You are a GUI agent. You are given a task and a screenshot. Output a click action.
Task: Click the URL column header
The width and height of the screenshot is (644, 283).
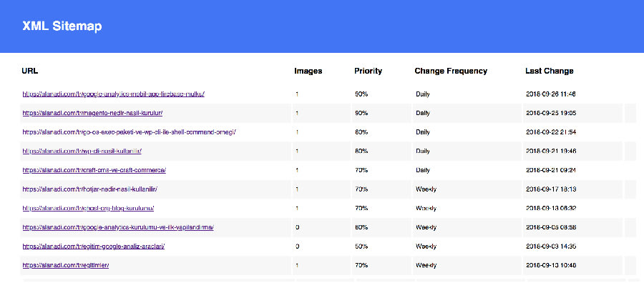[30, 71]
